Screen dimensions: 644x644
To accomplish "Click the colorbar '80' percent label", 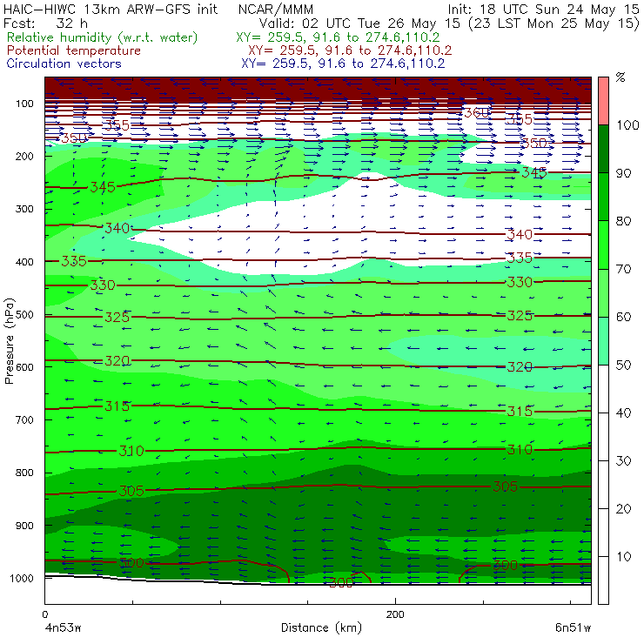I will (623, 221).
